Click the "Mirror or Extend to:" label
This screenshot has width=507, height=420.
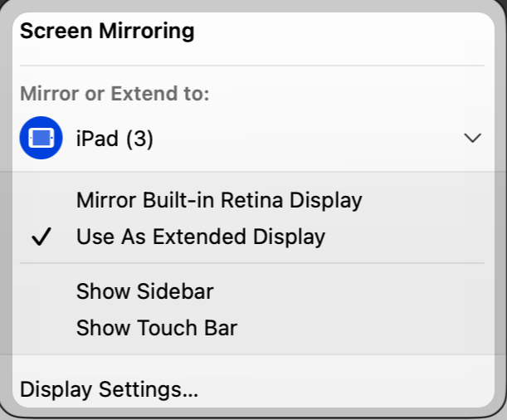115,94
